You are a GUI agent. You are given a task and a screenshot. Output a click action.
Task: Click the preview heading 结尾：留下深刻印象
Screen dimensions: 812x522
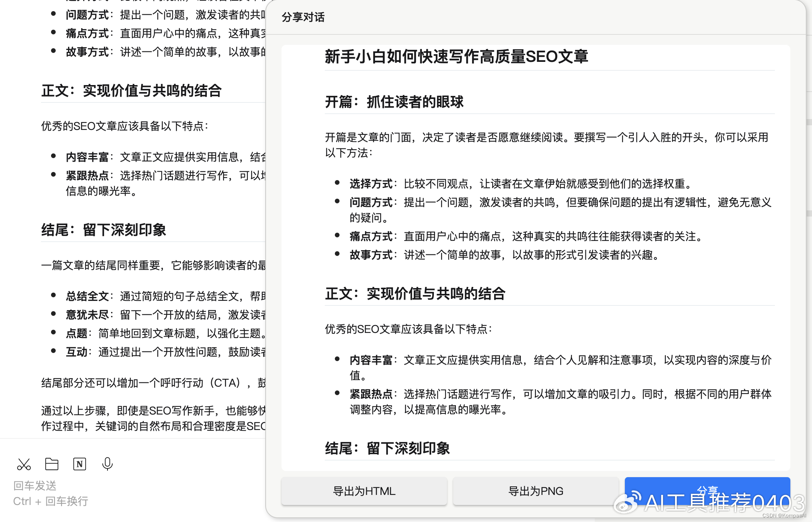(387, 448)
